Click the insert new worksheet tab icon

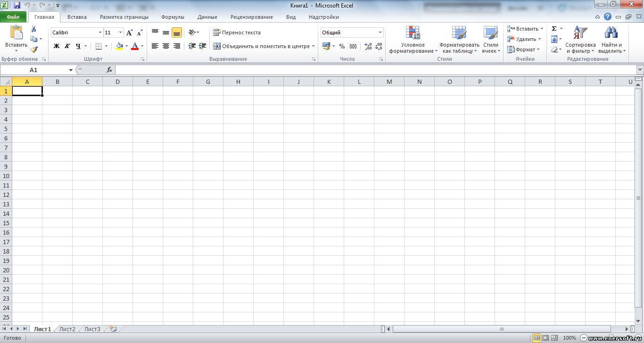[113, 329]
